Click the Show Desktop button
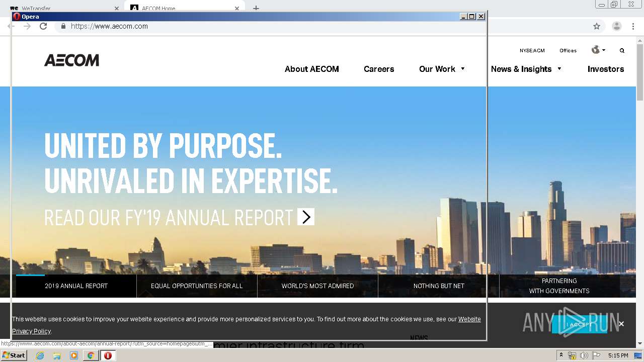The height and width of the screenshot is (362, 644). click(638, 355)
